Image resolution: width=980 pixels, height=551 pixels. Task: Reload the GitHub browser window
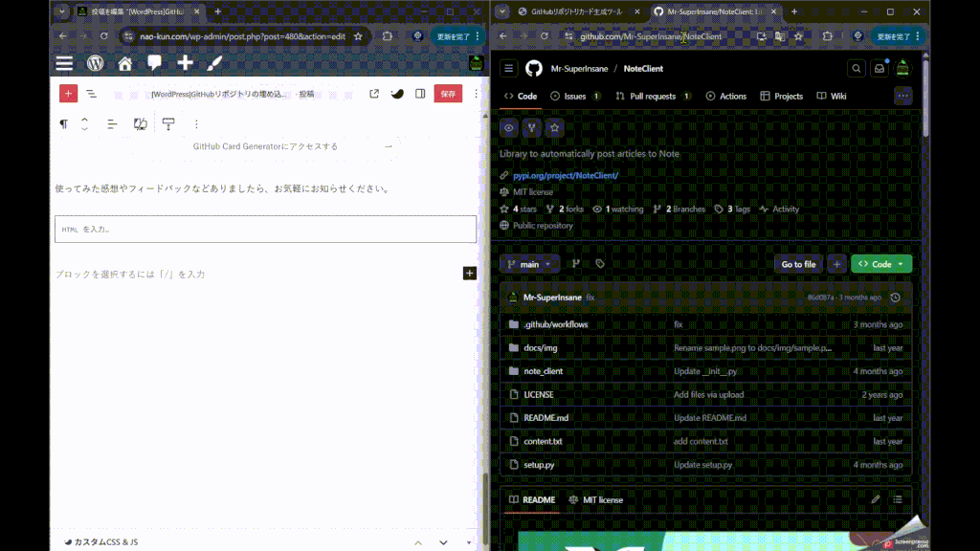click(x=545, y=37)
